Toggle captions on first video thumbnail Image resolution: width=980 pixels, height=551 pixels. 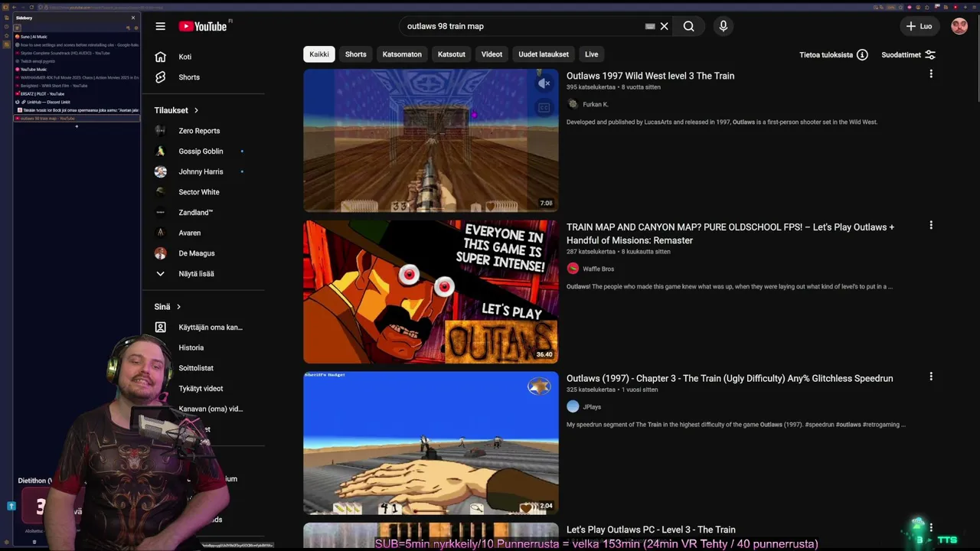[x=544, y=108]
